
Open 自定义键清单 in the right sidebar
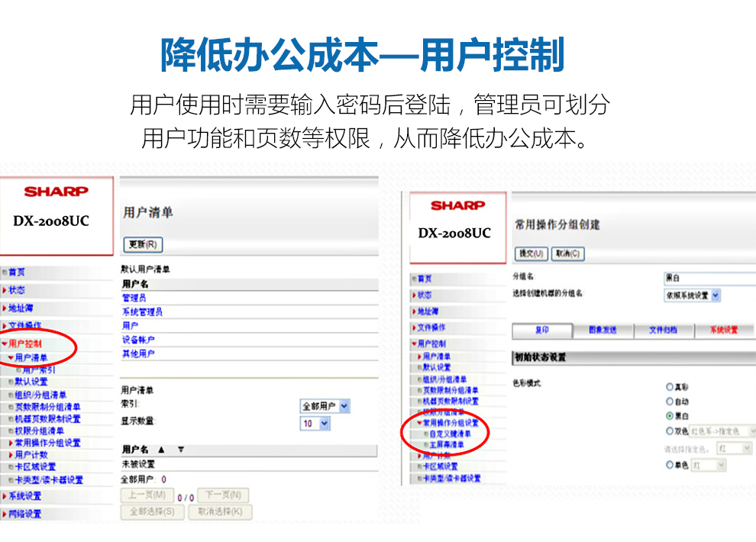tap(451, 434)
